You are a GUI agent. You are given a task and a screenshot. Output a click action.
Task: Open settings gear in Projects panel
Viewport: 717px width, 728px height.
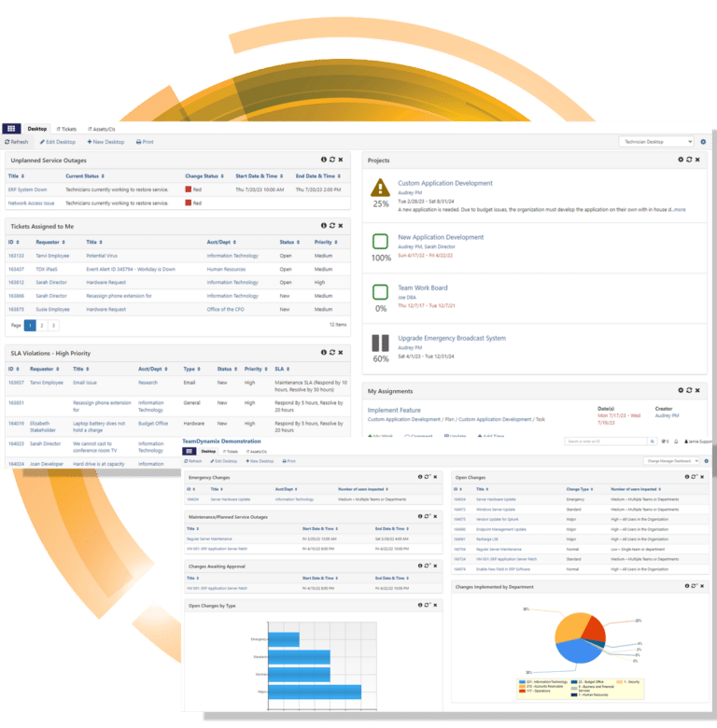[x=680, y=161]
